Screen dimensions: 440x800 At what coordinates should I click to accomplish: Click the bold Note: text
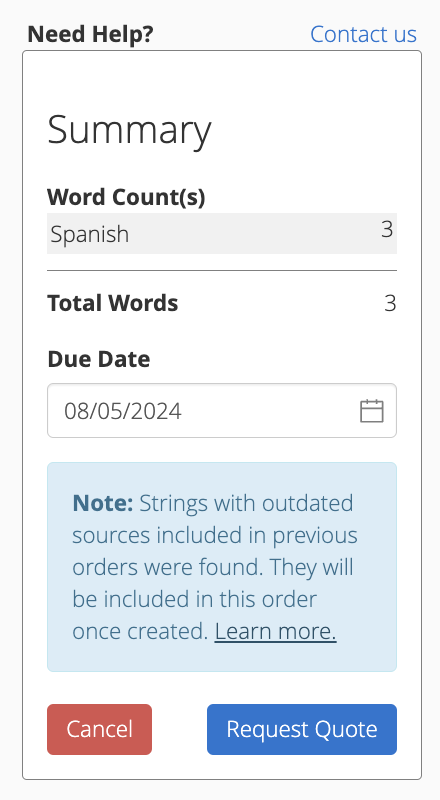click(x=103, y=504)
